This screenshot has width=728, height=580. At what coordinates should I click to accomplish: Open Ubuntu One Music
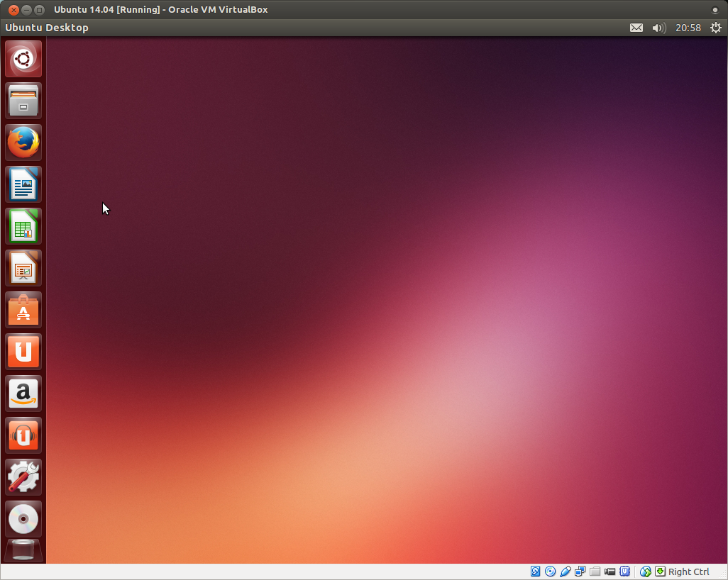(23, 435)
